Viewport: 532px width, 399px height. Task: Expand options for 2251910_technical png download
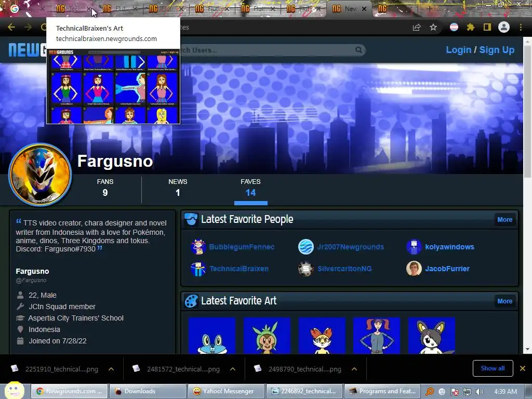(x=111, y=369)
